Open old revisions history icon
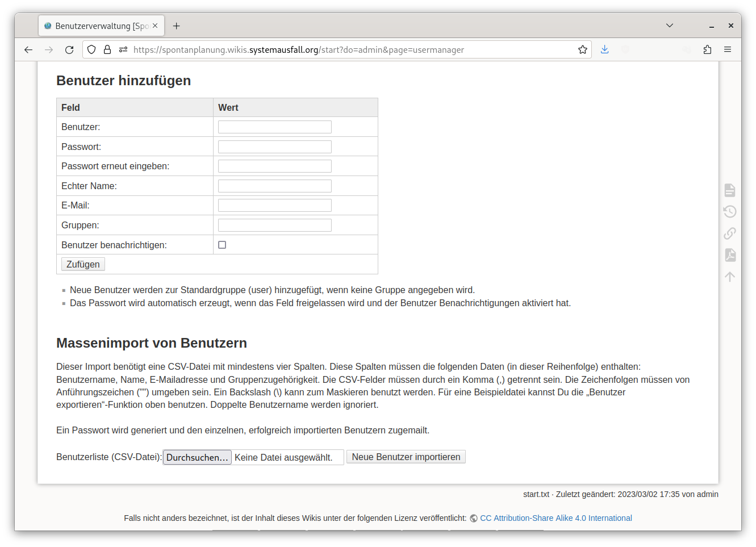Screen dimensions: 756x547 point(730,211)
